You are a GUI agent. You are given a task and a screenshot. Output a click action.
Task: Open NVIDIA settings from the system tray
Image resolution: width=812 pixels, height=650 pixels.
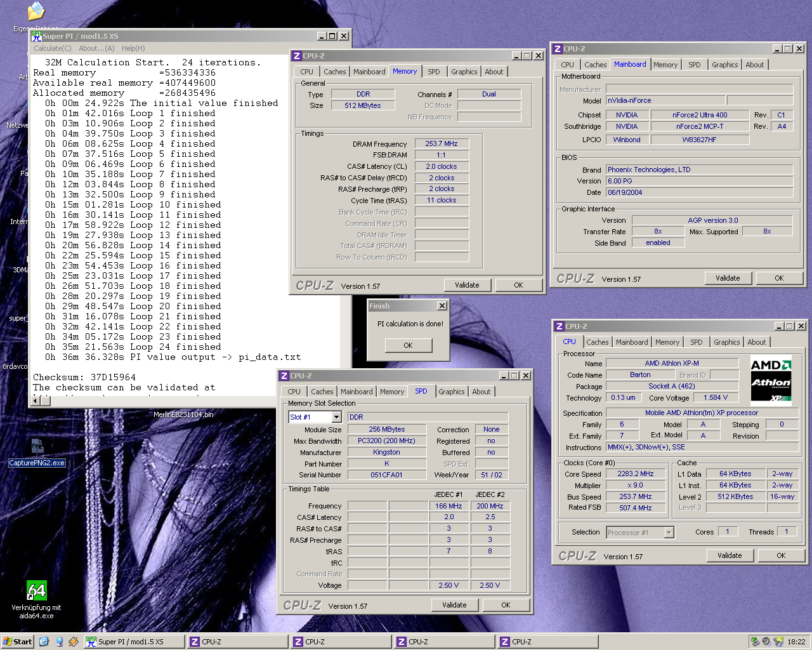(777, 641)
